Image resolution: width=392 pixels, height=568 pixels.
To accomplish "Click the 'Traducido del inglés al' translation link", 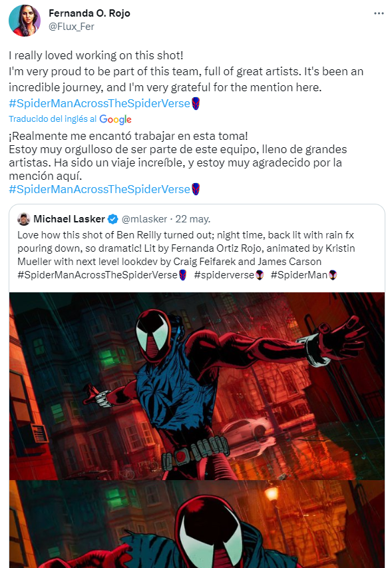I will pyautogui.click(x=53, y=119).
